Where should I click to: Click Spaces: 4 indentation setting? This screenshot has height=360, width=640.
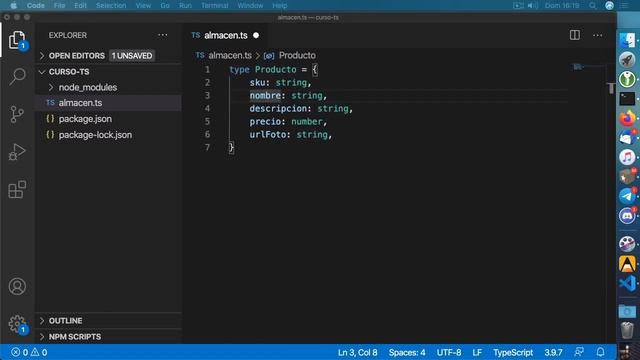click(407, 352)
